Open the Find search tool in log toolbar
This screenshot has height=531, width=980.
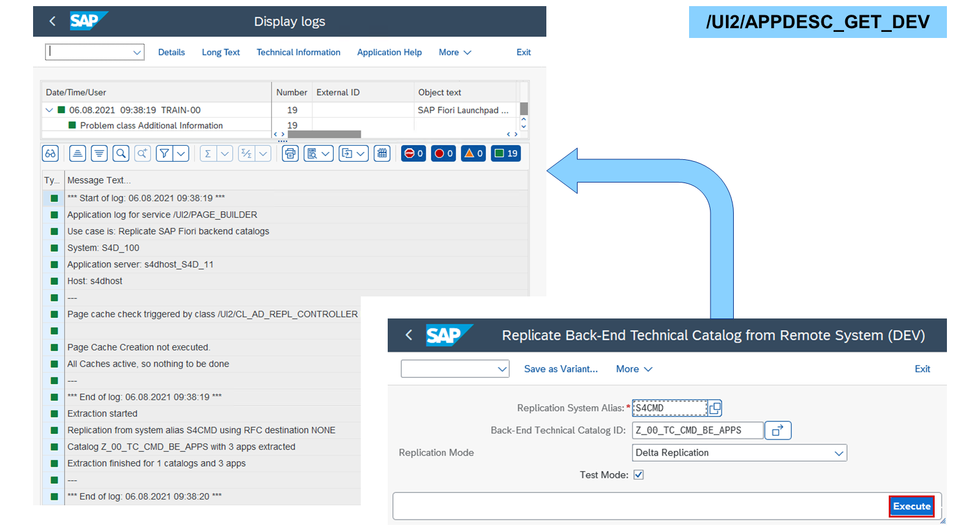point(121,153)
